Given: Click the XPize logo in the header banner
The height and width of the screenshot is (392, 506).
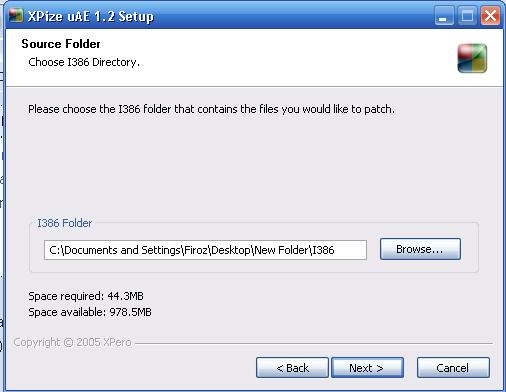Looking at the screenshot, I should [x=472, y=58].
